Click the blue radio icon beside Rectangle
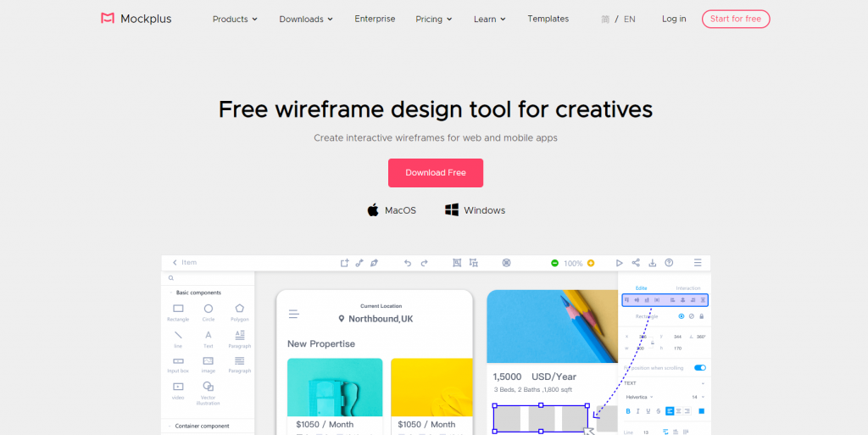Screen dimensions: 868x435 [682, 316]
